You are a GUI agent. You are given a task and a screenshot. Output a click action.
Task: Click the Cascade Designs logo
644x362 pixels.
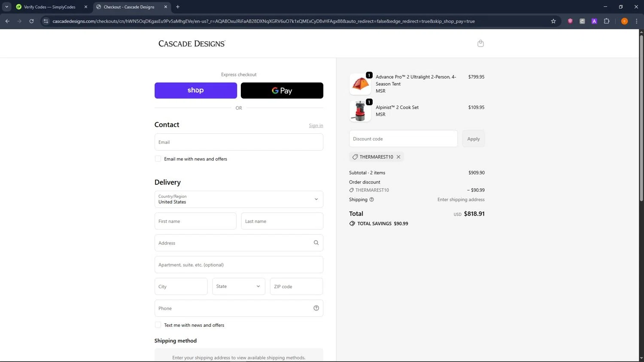[192, 44]
